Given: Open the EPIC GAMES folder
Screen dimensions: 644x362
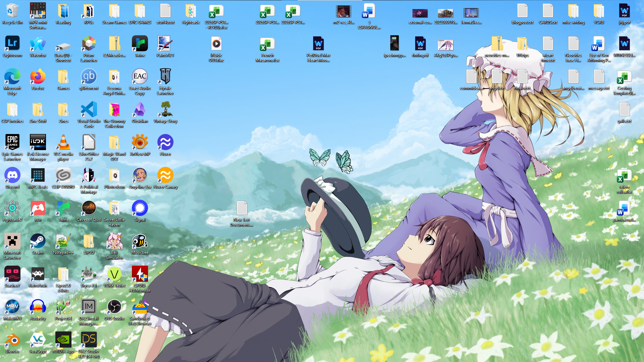Looking at the screenshot, I should (140, 14).
